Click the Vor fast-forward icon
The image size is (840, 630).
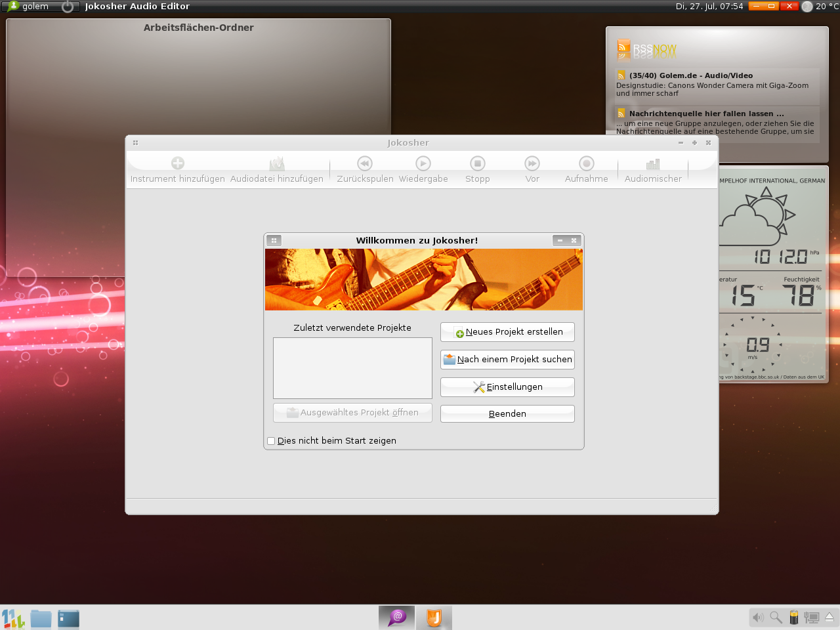click(532, 163)
